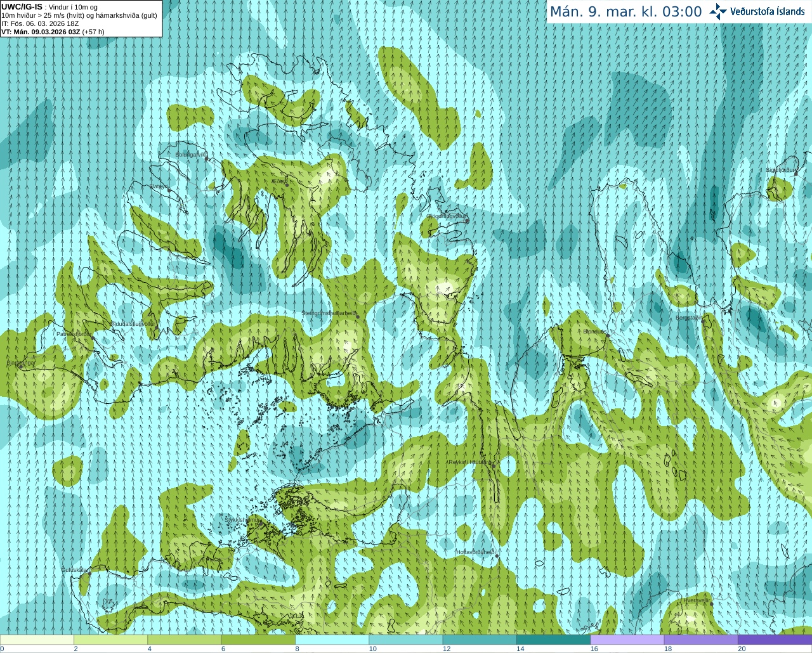
Task: Pick the deep violet above-20 m/s swatch
Action: (x=775, y=640)
